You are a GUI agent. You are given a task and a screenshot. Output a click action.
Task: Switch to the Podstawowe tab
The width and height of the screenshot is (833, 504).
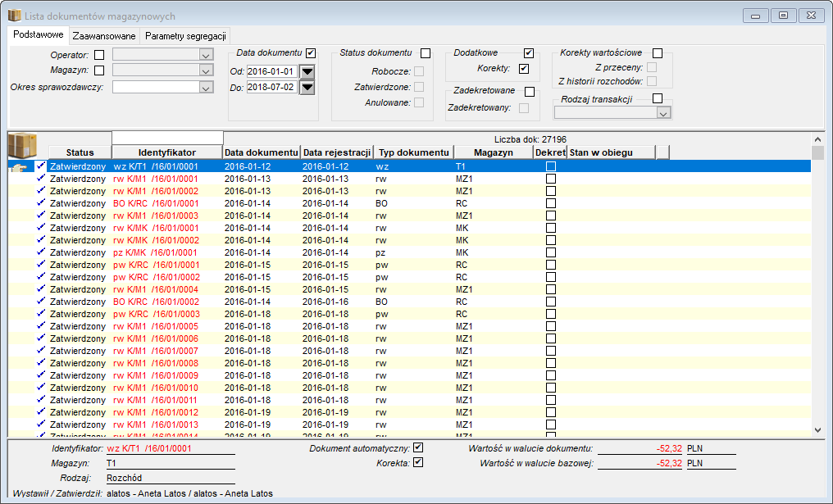pyautogui.click(x=39, y=35)
